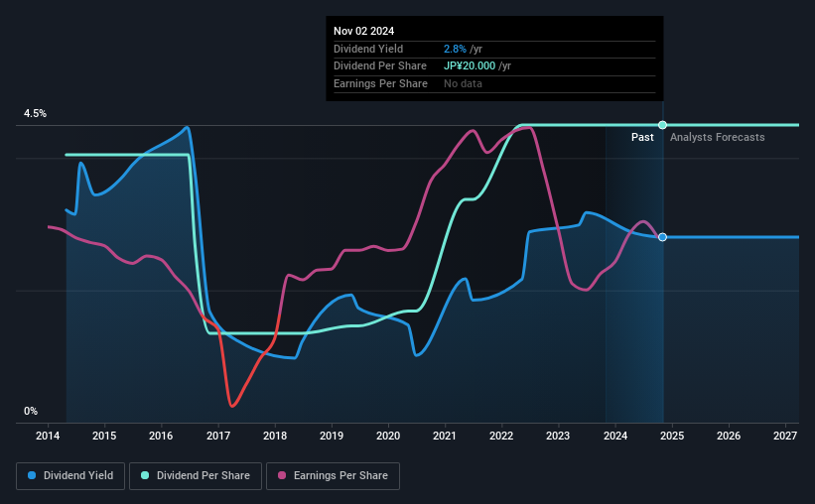Click the 2021 x-axis label

[445, 436]
